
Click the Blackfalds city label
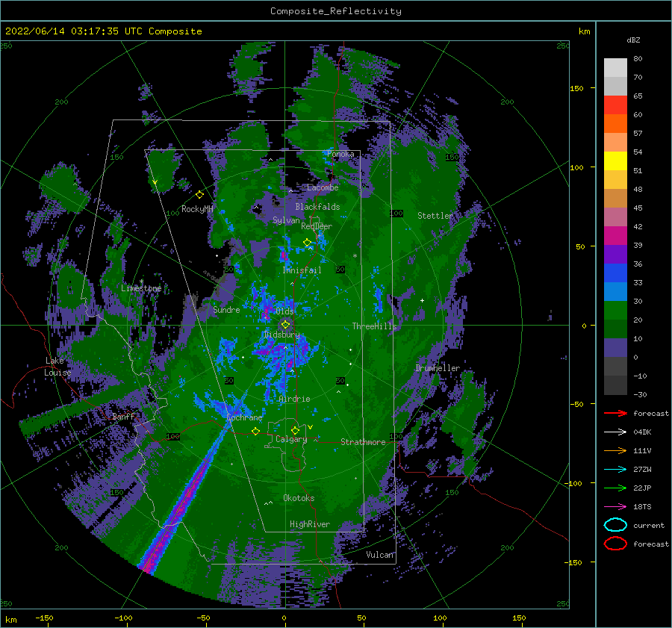[x=317, y=207]
